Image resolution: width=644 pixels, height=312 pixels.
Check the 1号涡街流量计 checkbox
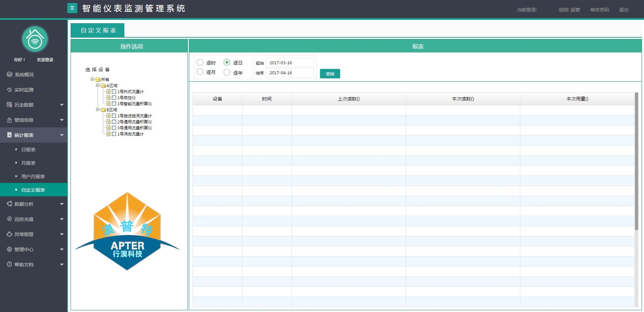tap(114, 134)
